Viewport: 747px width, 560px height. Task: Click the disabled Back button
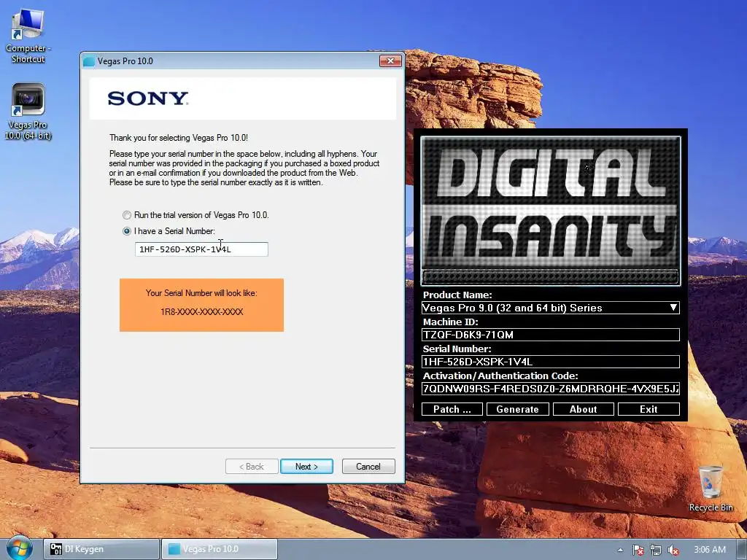point(252,466)
